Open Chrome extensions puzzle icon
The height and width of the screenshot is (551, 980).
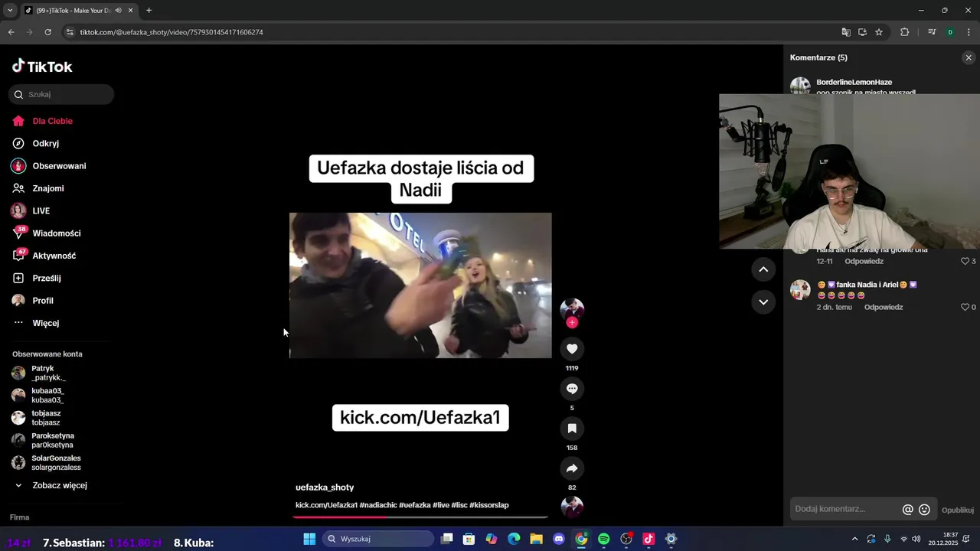tap(904, 32)
